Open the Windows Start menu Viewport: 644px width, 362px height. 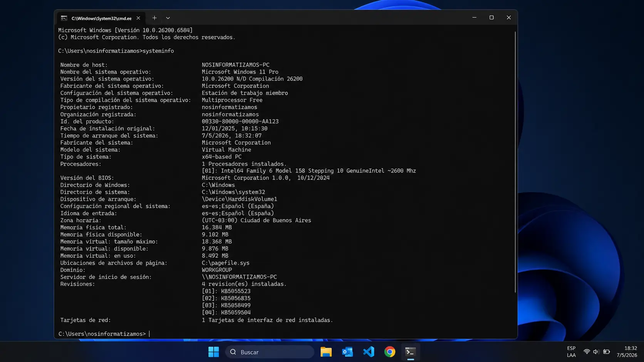213,352
